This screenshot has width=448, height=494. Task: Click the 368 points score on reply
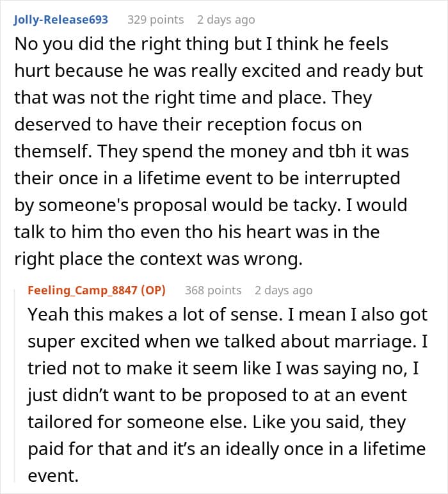coord(213,290)
